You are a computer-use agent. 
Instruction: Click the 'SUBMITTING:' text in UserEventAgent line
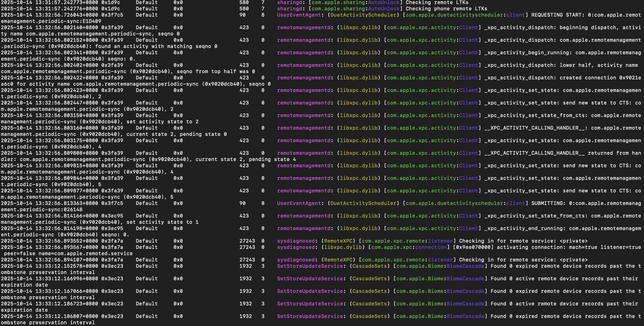pos(548,203)
